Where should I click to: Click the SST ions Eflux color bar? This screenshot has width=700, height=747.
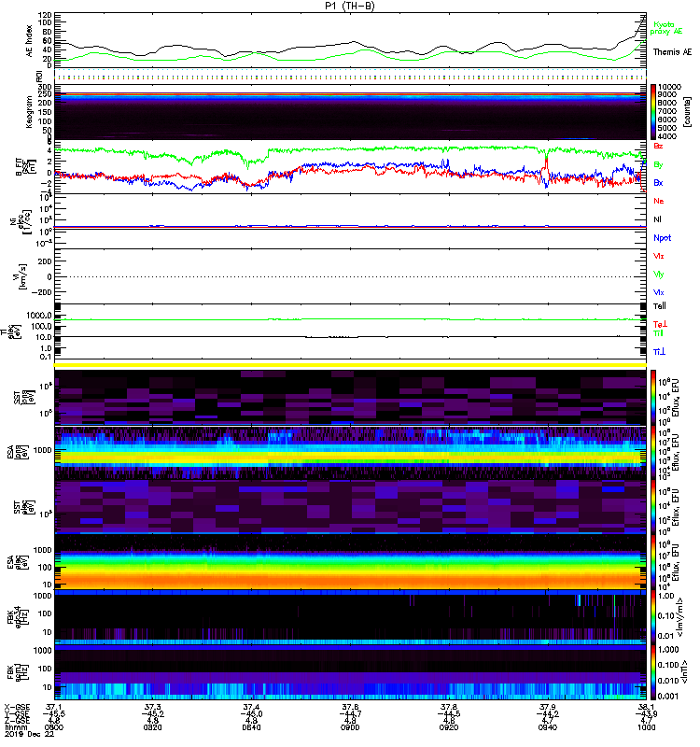pos(652,398)
